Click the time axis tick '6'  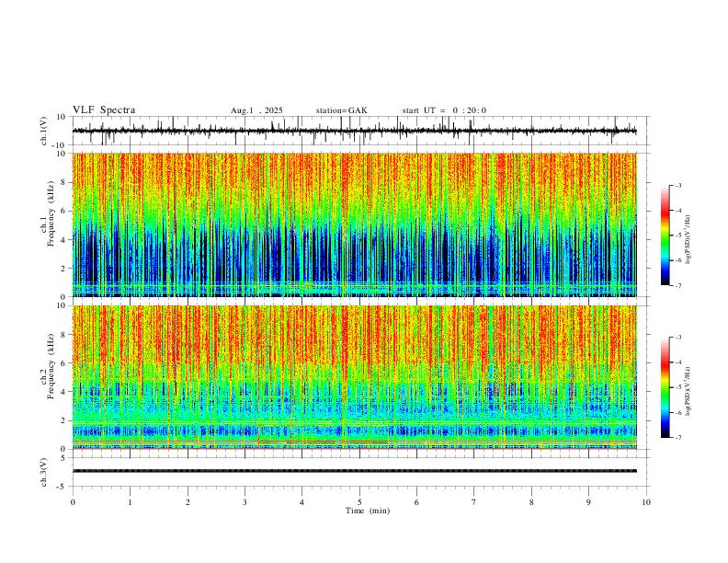point(417,502)
